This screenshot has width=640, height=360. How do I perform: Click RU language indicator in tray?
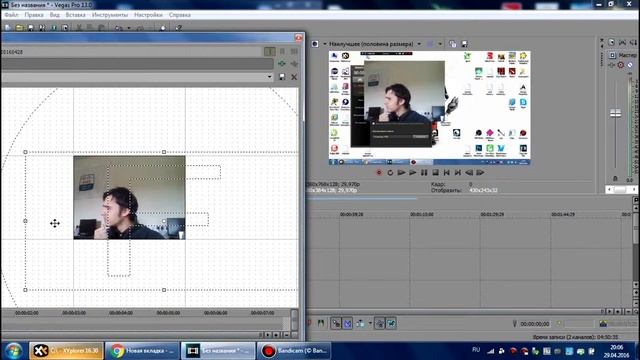pos(476,350)
